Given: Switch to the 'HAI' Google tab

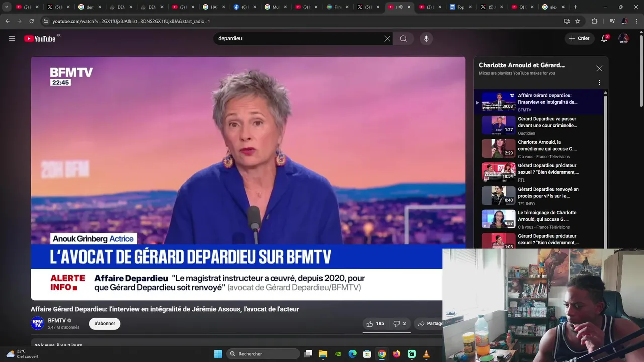Looking at the screenshot, I should 214,7.
